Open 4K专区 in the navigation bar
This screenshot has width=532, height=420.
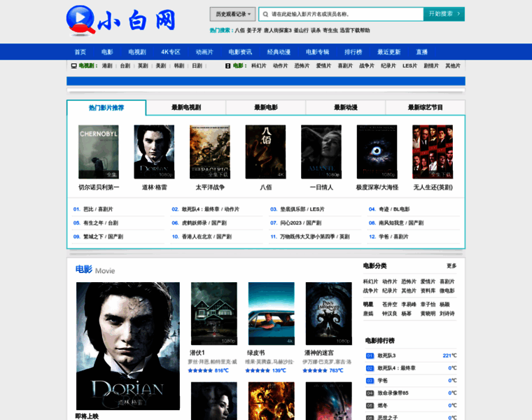coord(171,52)
